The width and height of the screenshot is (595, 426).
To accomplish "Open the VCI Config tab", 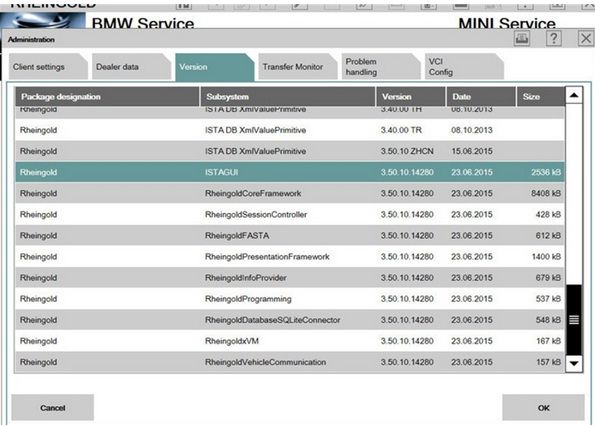I will click(464, 67).
